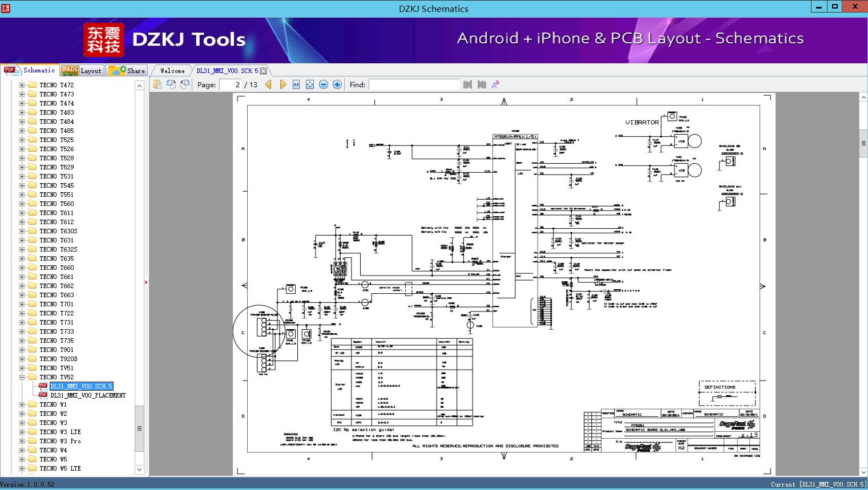Select the DL31_MMI_V00.SCH.5 document tab

coord(227,71)
